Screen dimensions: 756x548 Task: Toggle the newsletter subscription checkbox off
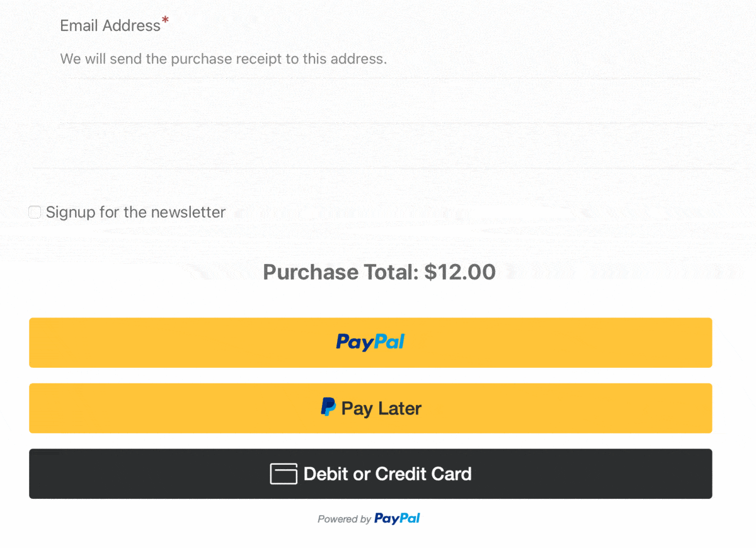pos(35,212)
